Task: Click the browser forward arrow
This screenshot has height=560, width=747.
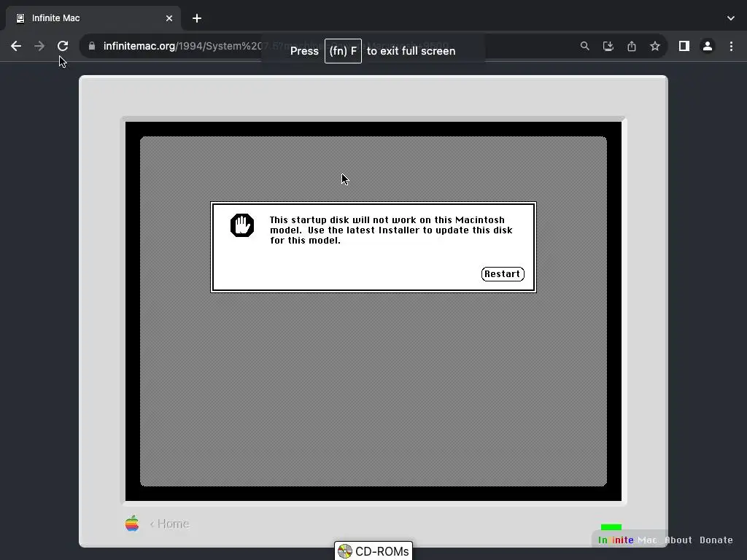Action: point(39,46)
